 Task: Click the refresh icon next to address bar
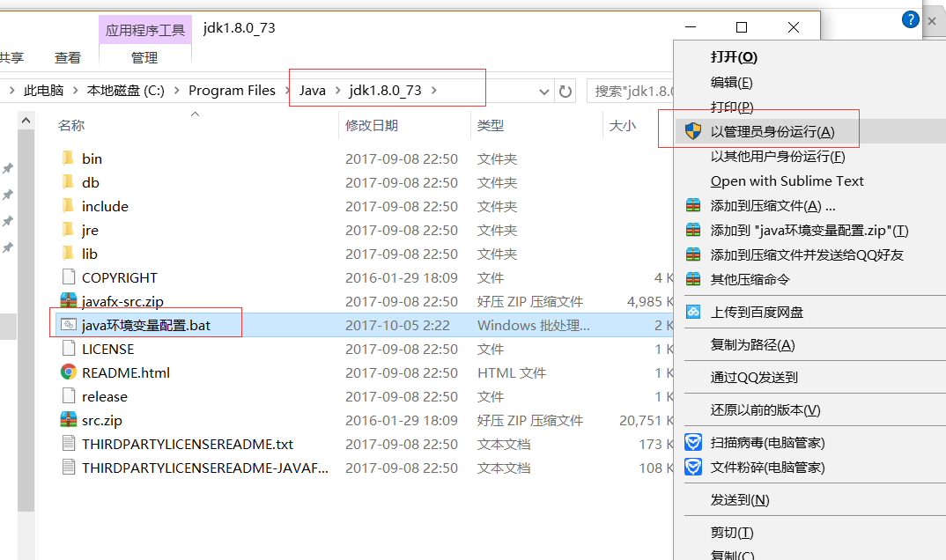point(565,91)
